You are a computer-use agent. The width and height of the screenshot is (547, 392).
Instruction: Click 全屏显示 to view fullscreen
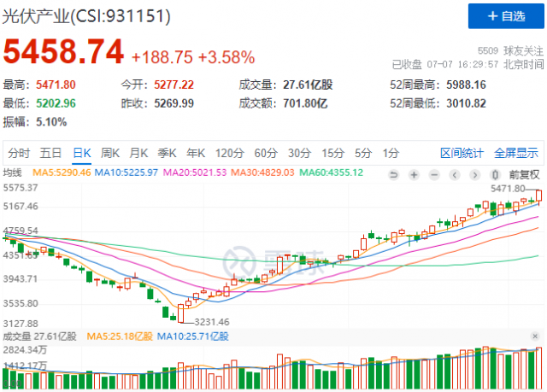pyautogui.click(x=515, y=154)
